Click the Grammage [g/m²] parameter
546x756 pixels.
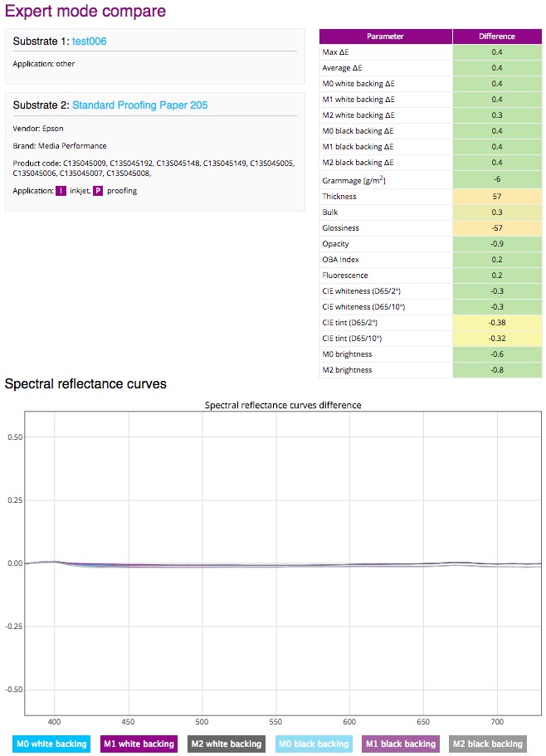coord(353,180)
